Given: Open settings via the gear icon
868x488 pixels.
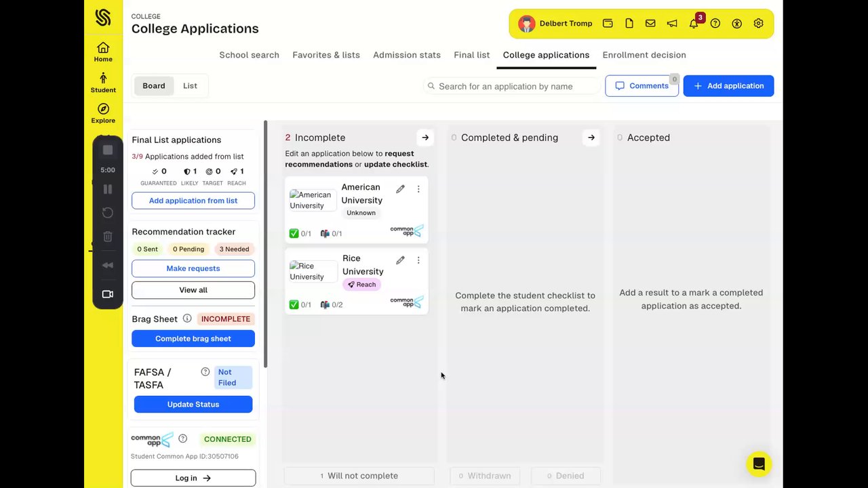Looking at the screenshot, I should (759, 24).
